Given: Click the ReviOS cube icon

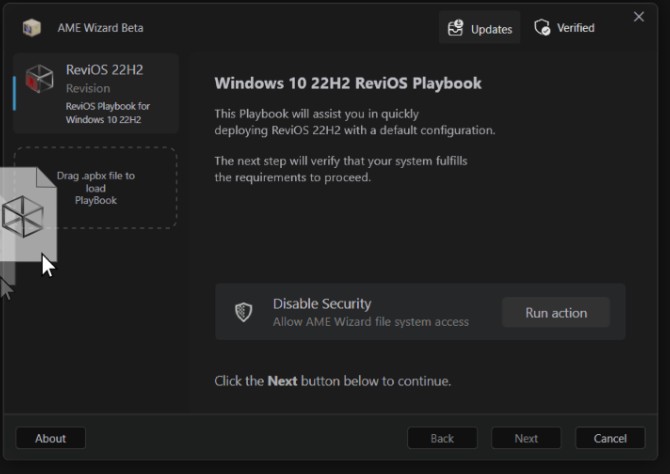Looking at the screenshot, I should click(x=39, y=79).
